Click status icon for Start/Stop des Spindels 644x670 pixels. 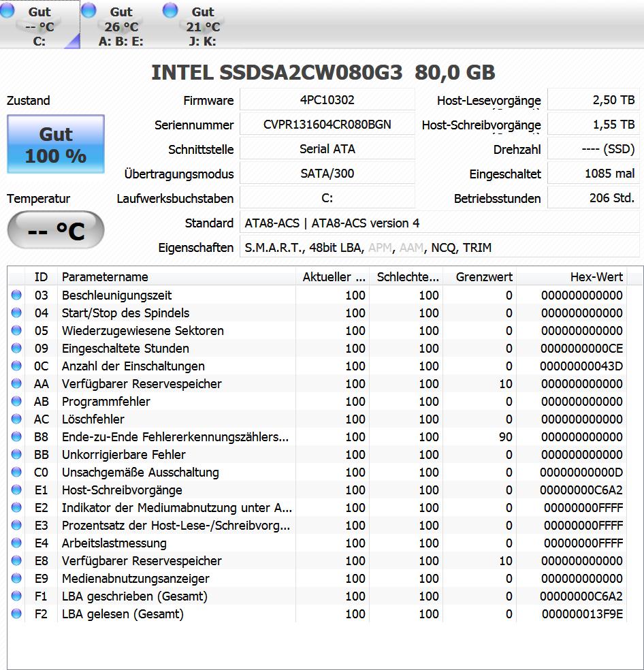coord(16,313)
